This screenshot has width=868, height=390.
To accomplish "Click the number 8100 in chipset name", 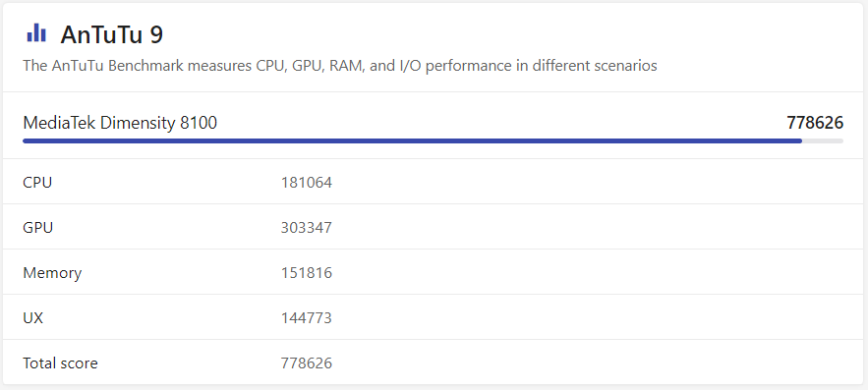I will pos(199,123).
